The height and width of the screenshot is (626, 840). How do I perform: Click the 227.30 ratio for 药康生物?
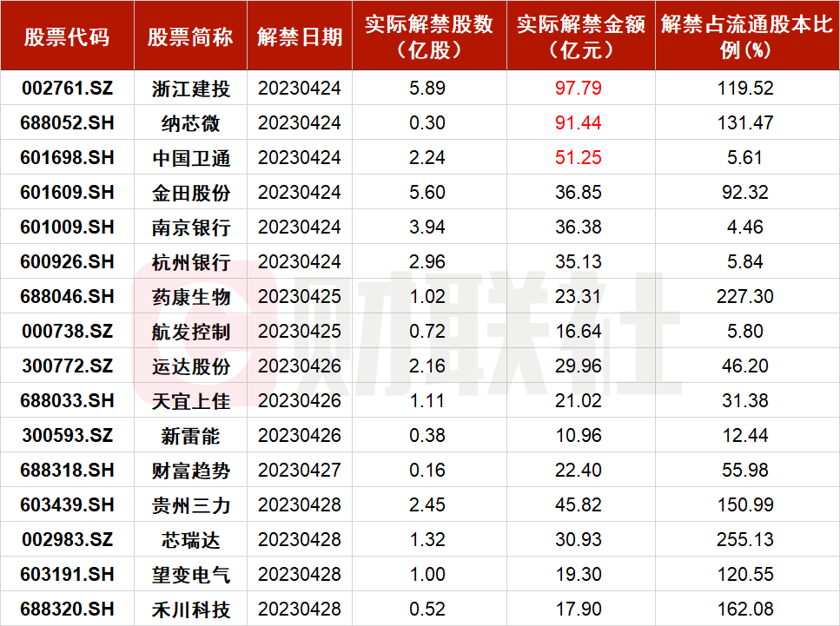tap(746, 297)
